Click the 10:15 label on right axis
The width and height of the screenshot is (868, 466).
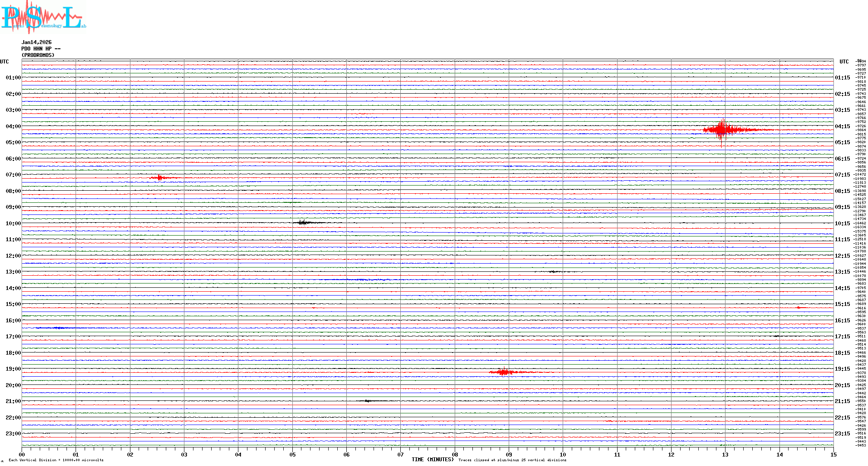coord(843,224)
